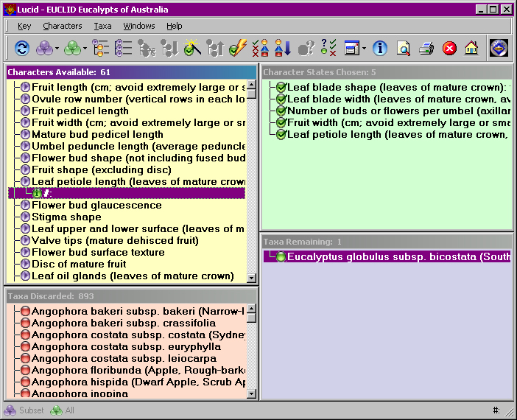
Task: Open the Windows menu
Action: click(x=139, y=26)
